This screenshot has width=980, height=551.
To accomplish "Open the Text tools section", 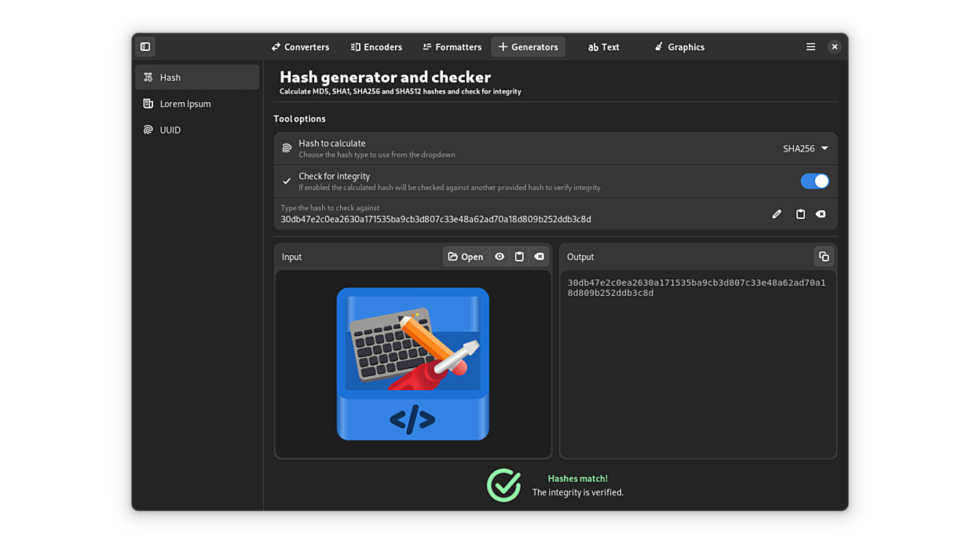I will point(603,46).
